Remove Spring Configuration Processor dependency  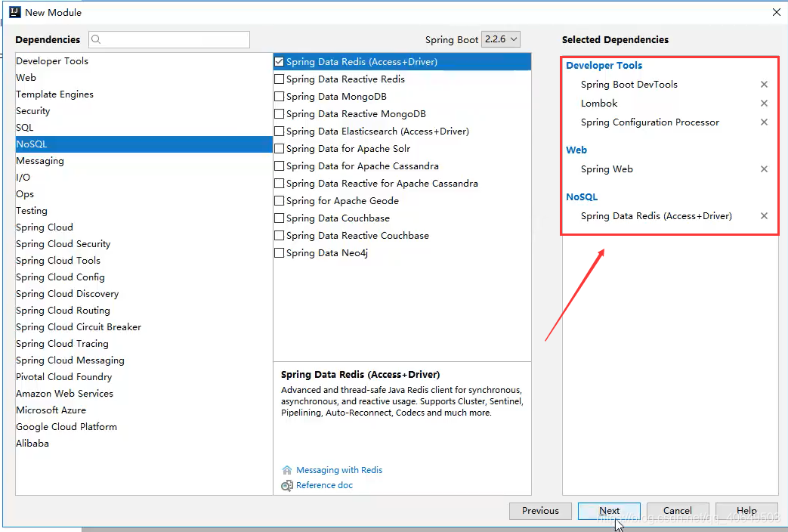[764, 122]
